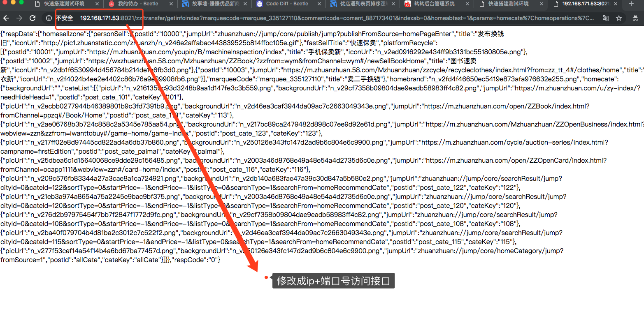Click the forward navigation arrow
644x316 pixels.
pyautogui.click(x=19, y=18)
